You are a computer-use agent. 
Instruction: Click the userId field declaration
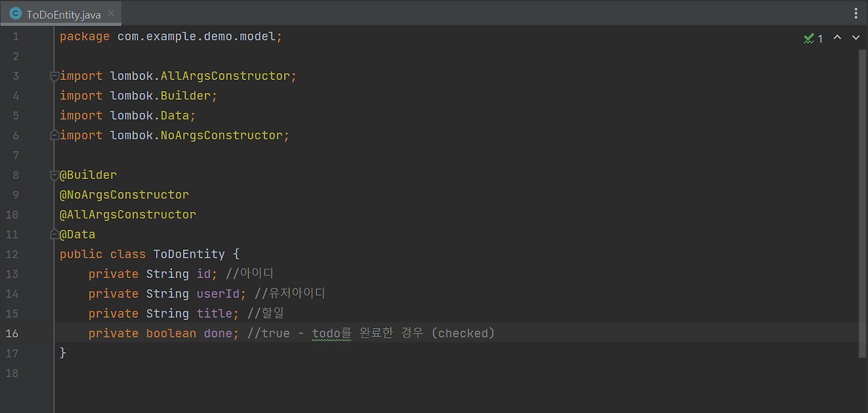218,294
